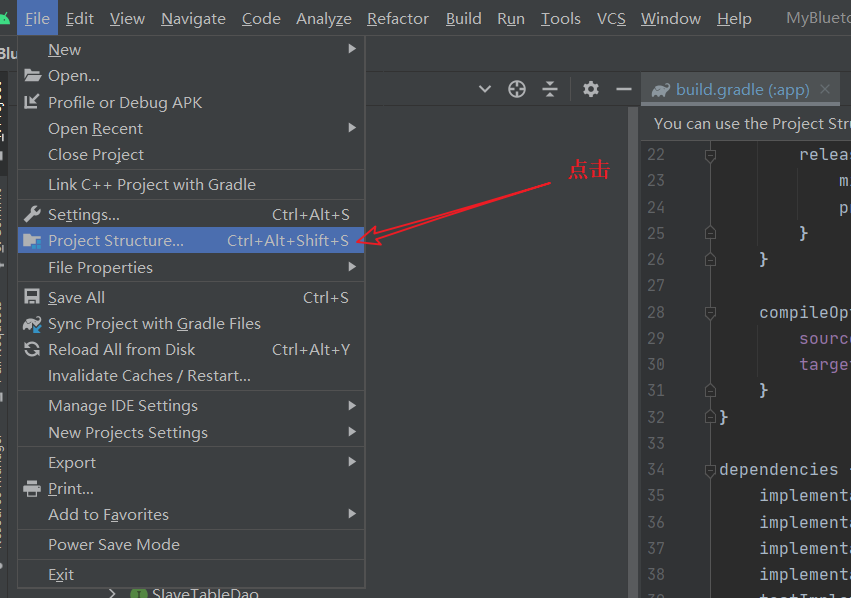Open Settings... from File menu
The width and height of the screenshot is (851, 598).
[191, 214]
